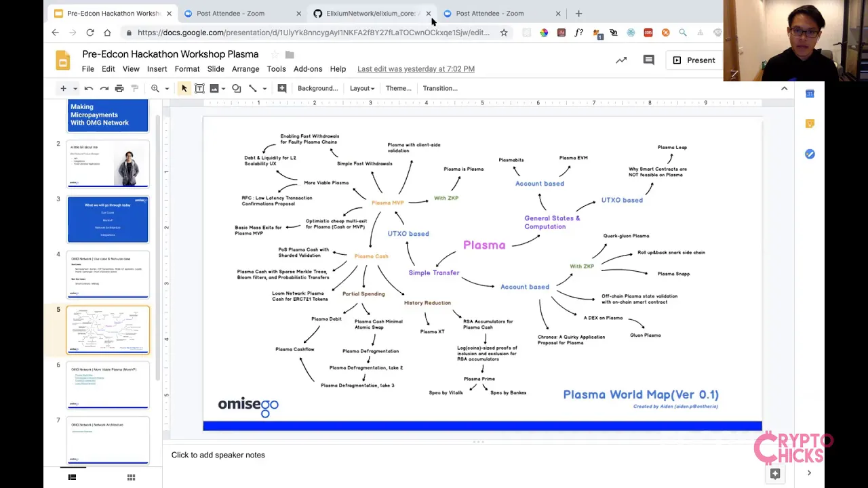Expand the Layout dropdown

click(362, 88)
